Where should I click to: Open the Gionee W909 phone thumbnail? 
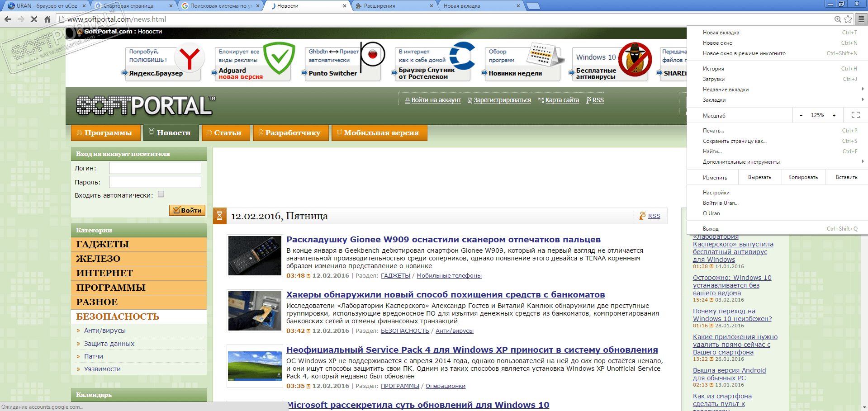tap(255, 255)
